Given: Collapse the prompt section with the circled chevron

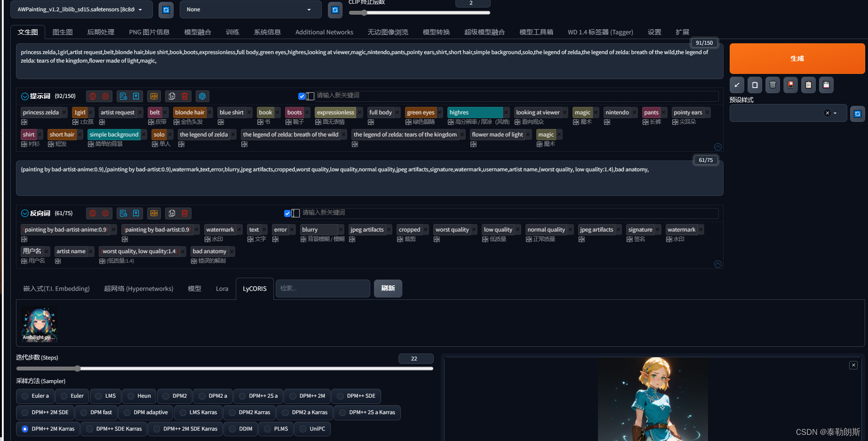Looking at the screenshot, I should 24,96.
